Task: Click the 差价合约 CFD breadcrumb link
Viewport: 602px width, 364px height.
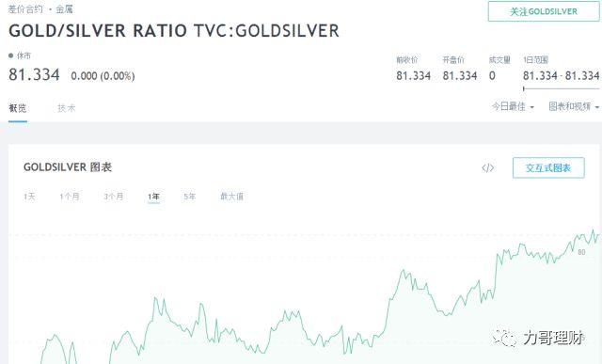Action: (25, 9)
